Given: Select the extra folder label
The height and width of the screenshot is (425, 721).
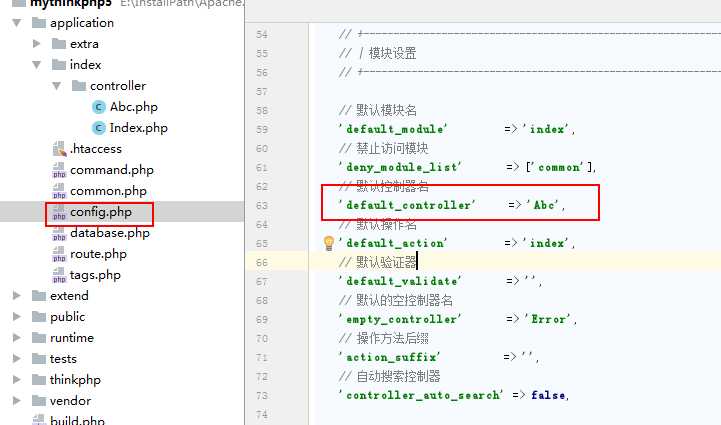Looking at the screenshot, I should pos(84,44).
